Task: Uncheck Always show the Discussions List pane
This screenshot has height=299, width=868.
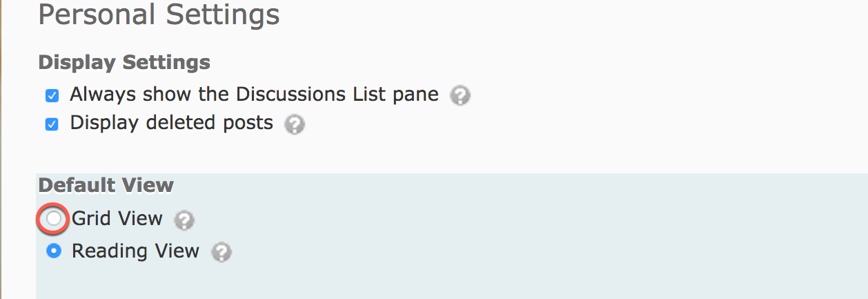Action: (52, 95)
